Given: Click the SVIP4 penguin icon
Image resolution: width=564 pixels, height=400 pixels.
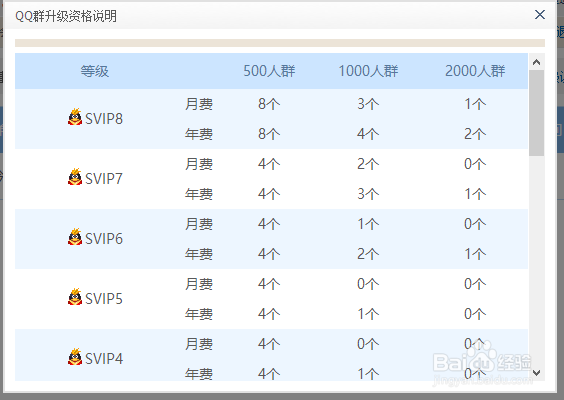Looking at the screenshot, I should point(75,357).
